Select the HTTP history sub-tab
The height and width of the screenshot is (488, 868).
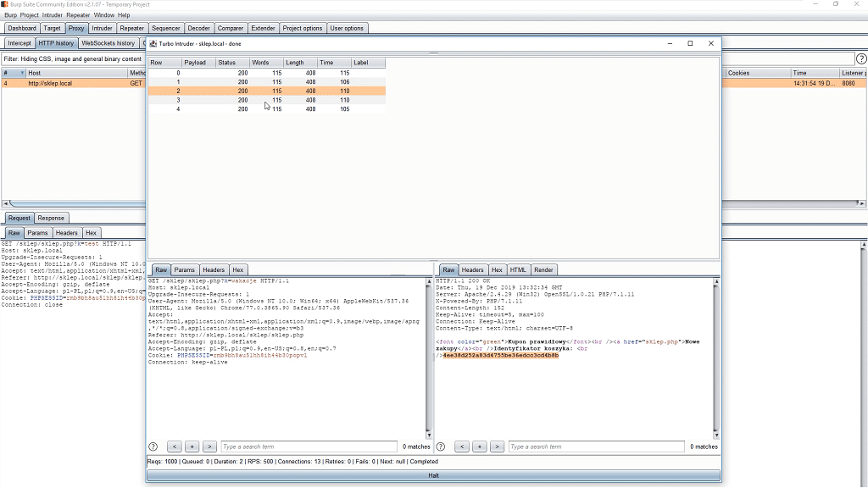56,43
